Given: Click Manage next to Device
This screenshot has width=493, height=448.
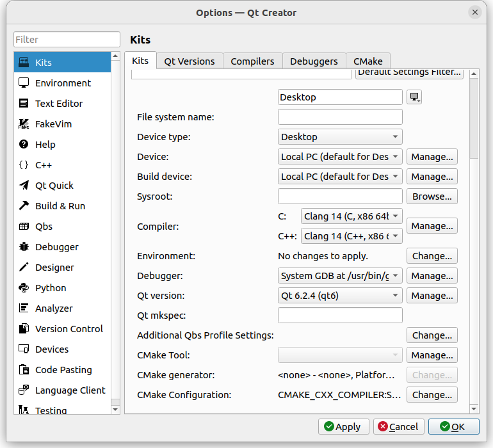Looking at the screenshot, I should point(432,157).
